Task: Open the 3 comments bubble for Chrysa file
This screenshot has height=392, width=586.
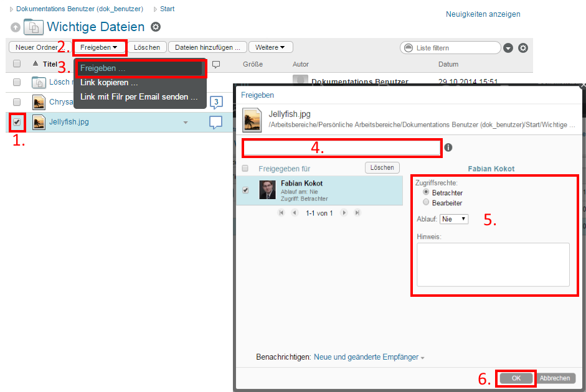Action: pos(216,102)
